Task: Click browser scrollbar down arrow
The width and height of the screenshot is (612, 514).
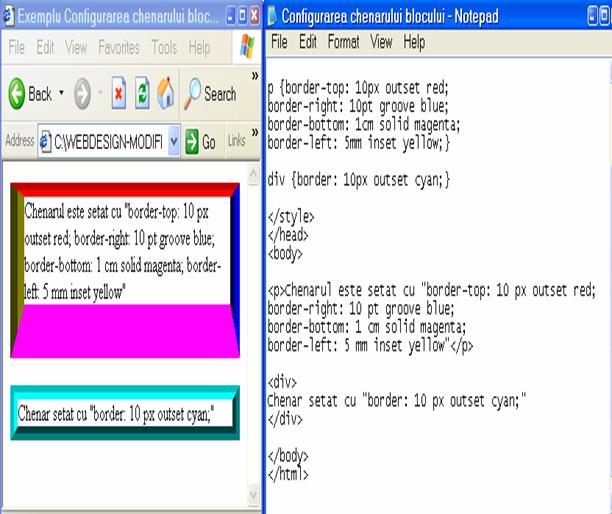Action: click(253, 495)
